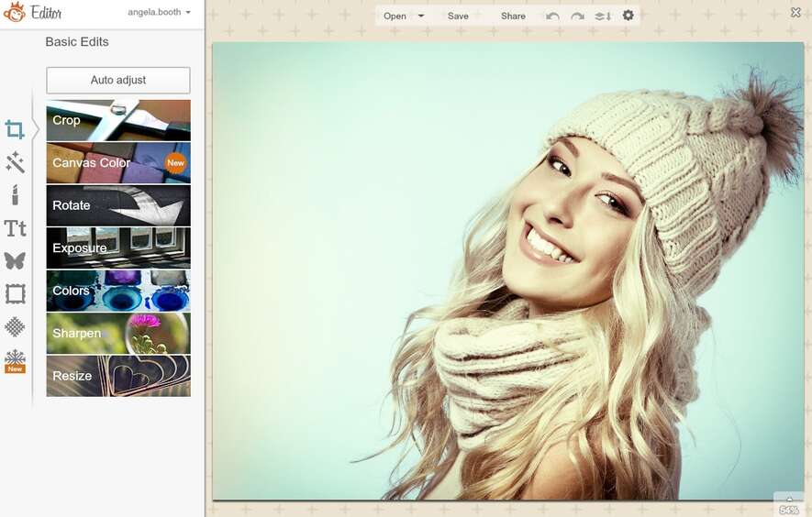Open the Share menu in top toolbar
Screen dimensions: 812x517
pyautogui.click(x=513, y=16)
